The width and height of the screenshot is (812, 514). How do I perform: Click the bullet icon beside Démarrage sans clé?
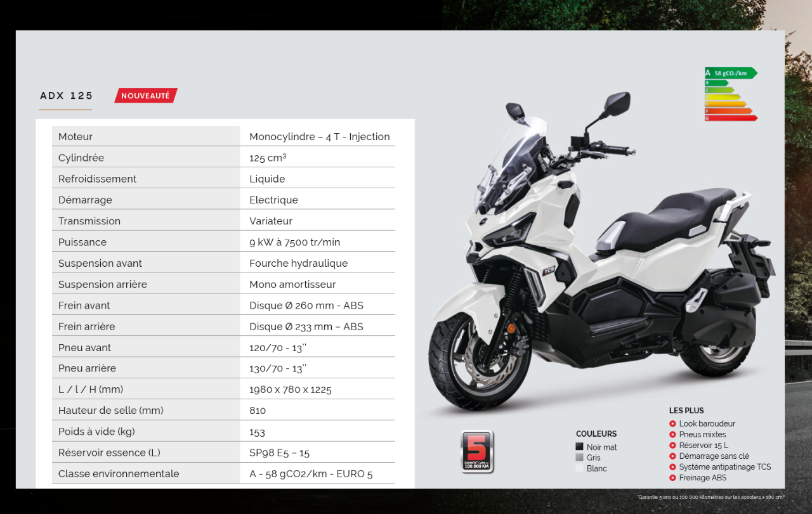click(x=672, y=456)
